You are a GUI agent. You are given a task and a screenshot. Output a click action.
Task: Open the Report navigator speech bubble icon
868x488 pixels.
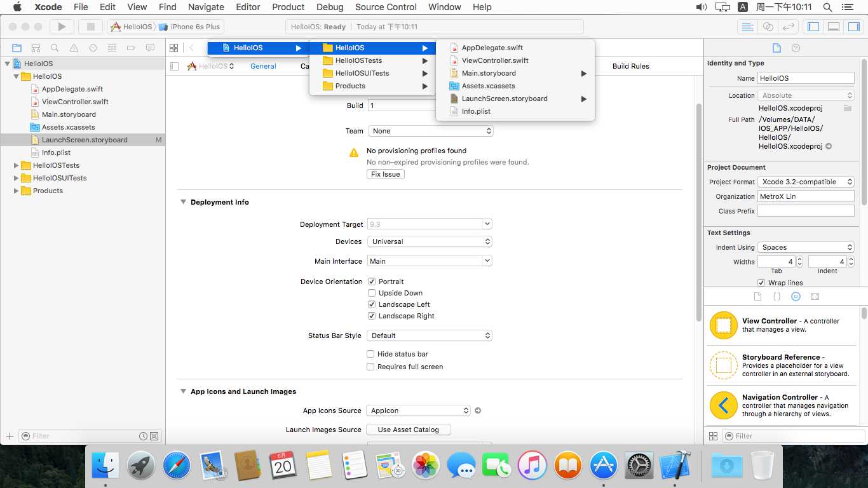point(150,48)
